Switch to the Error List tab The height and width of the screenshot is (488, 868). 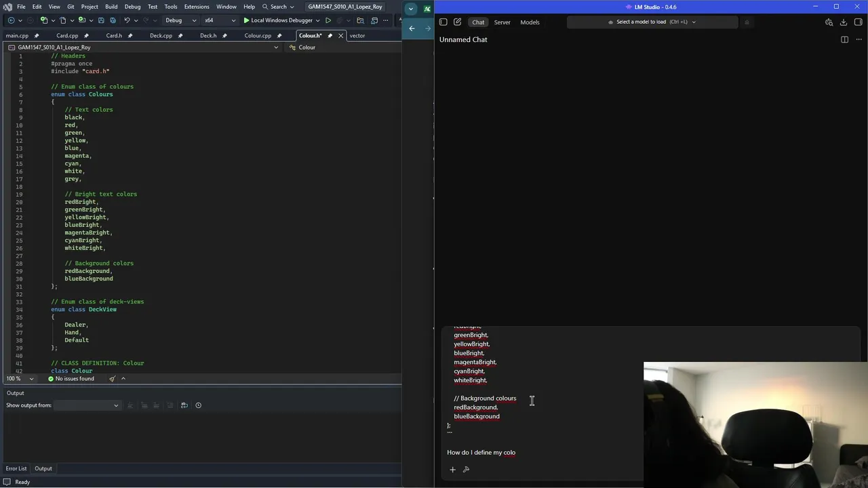pos(16,468)
